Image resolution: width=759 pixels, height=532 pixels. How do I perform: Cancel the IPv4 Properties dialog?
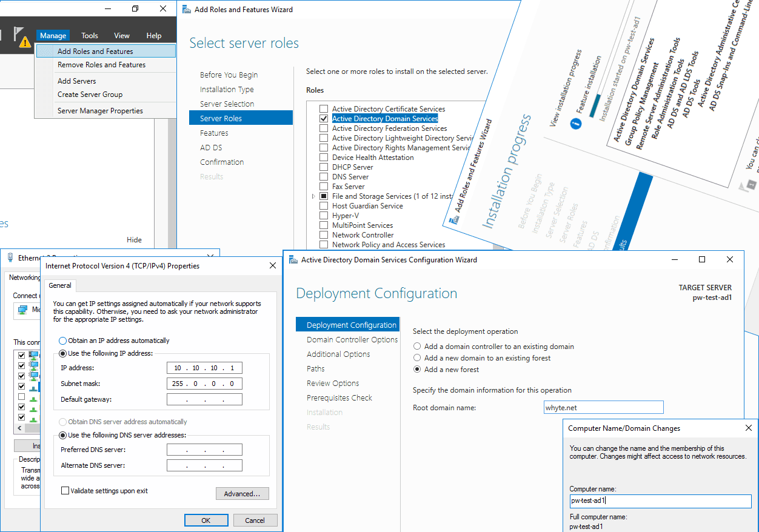255,520
